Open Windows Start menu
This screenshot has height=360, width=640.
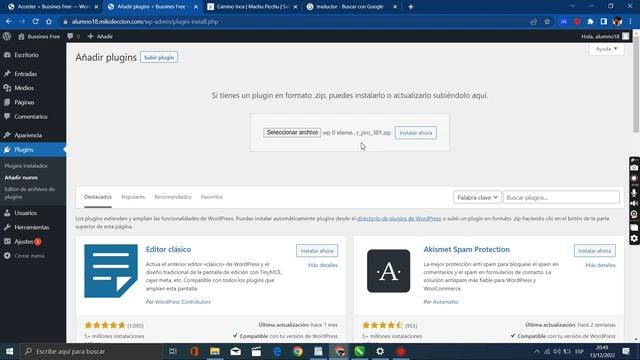click(9, 351)
